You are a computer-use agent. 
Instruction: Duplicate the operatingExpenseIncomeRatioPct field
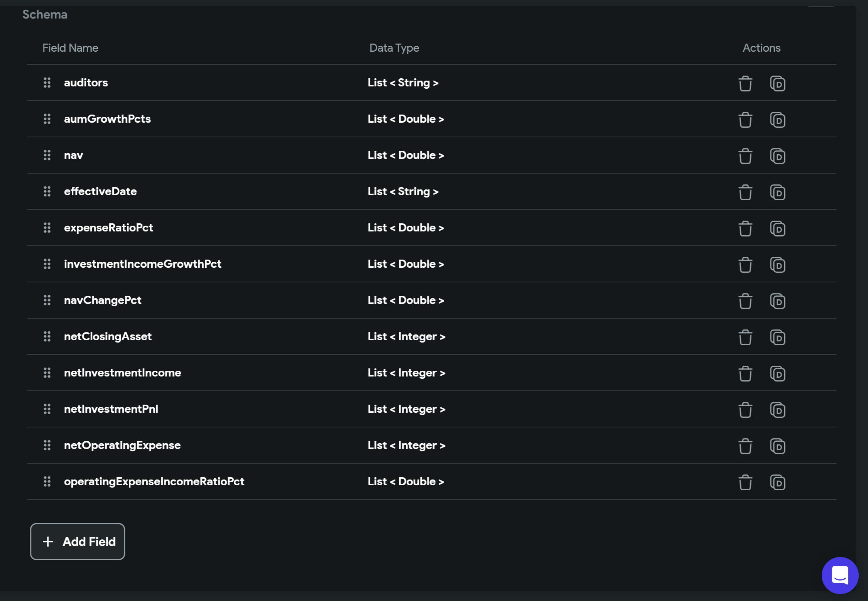tap(777, 482)
